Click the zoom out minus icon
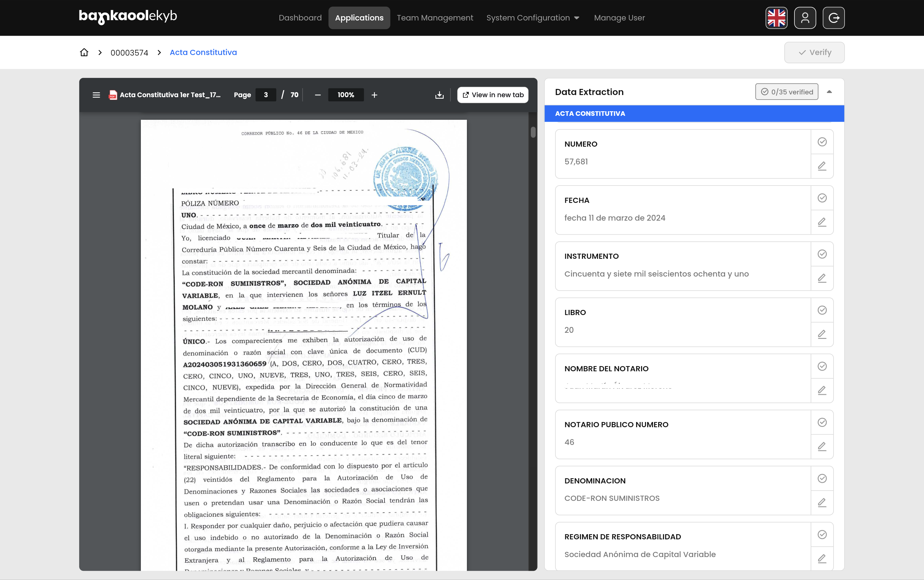This screenshot has width=924, height=580. click(317, 95)
